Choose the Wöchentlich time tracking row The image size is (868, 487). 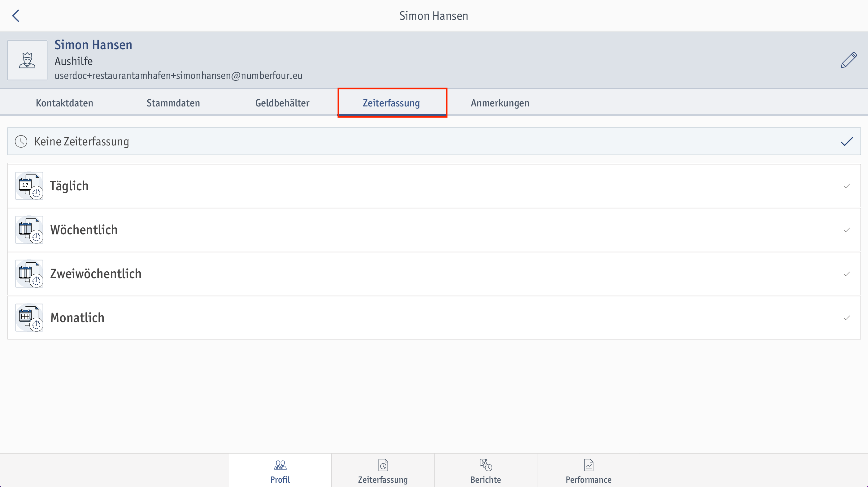[x=434, y=230]
